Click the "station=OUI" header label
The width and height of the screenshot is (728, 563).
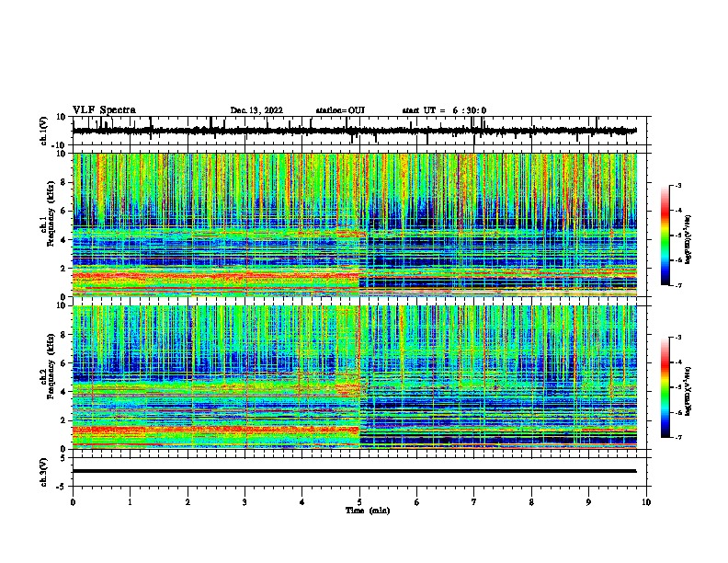coord(340,110)
